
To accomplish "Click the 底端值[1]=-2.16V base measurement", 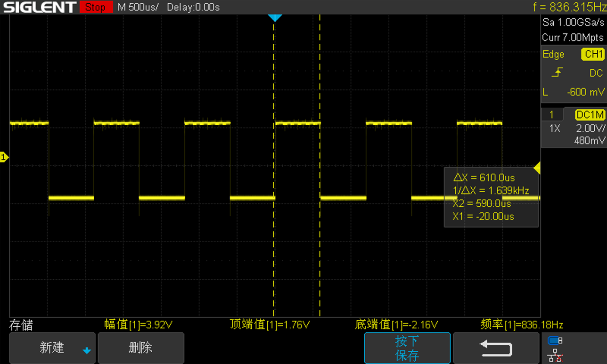I will click(x=396, y=324).
